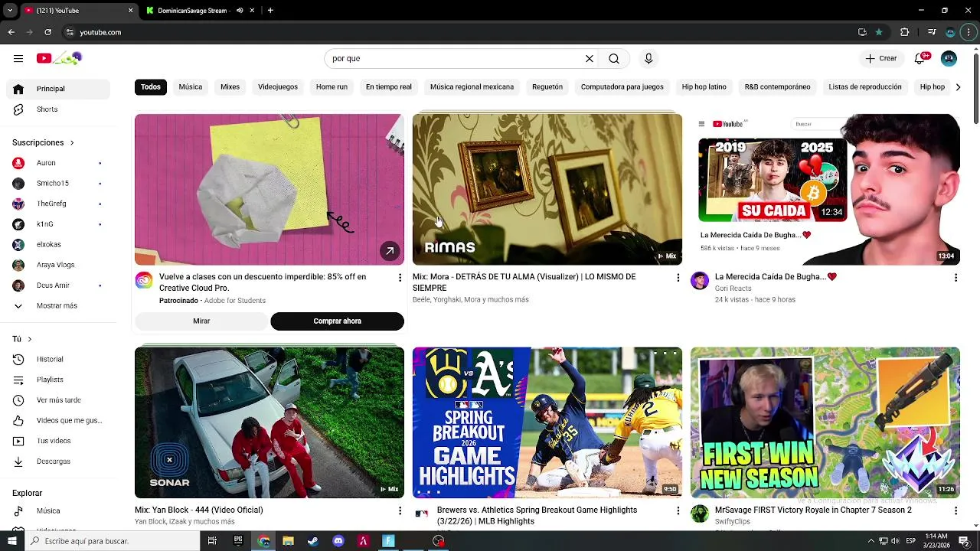Open the Chrome extensions puzzle icon

(x=905, y=32)
